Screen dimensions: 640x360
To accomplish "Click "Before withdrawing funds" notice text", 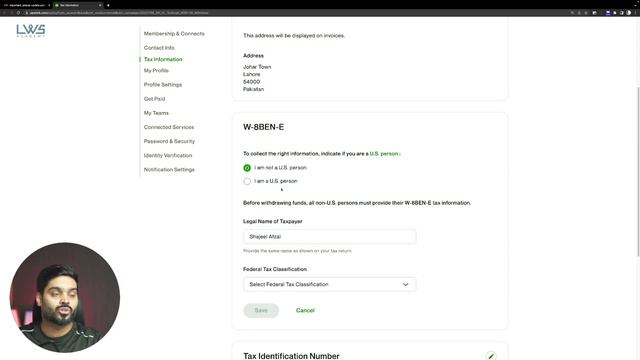I will (x=357, y=203).
